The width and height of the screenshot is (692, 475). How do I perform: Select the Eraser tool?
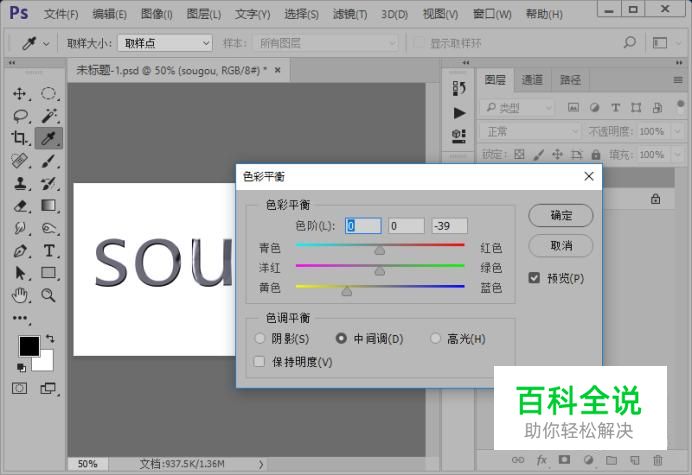pos(20,206)
